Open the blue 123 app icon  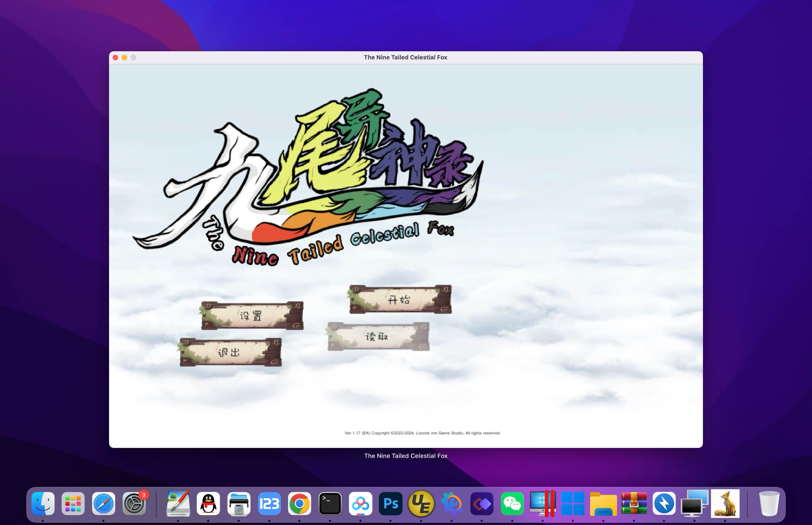(269, 504)
